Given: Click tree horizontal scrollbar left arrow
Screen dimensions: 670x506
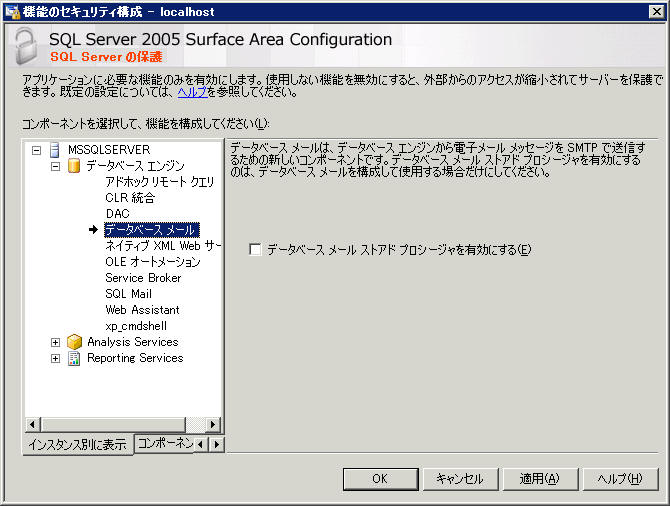Looking at the screenshot, I should 32,425.
